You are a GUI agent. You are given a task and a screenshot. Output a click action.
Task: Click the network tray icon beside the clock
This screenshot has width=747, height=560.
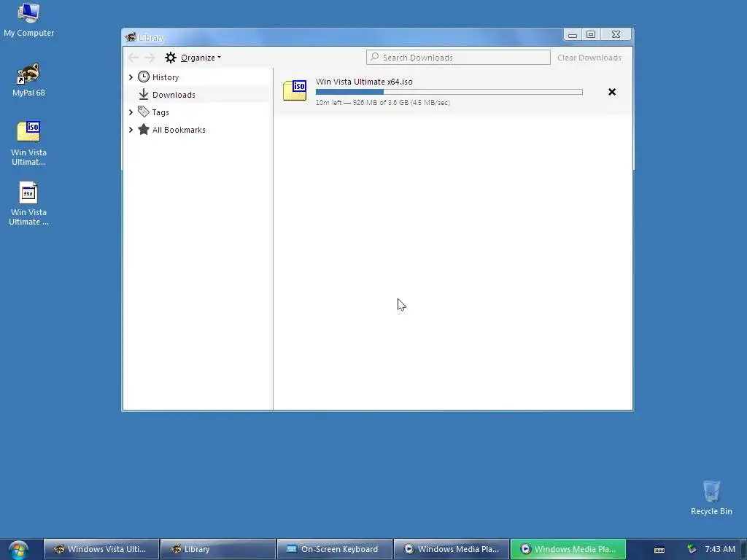[692, 549]
